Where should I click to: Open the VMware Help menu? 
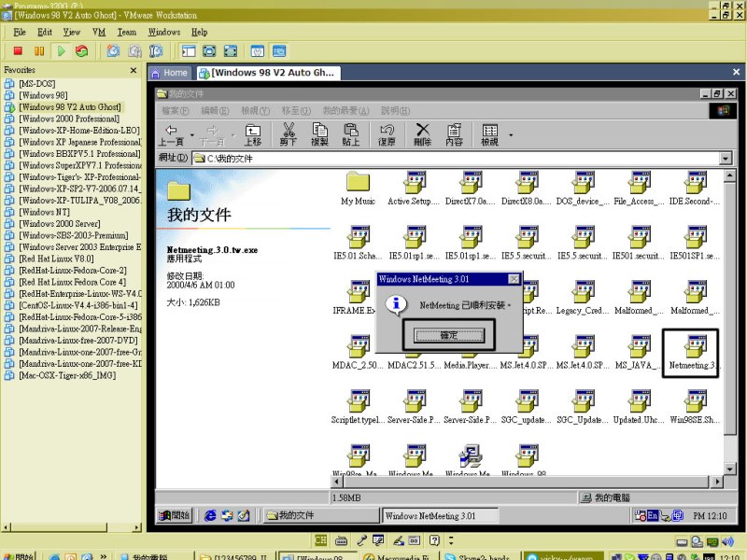click(199, 32)
